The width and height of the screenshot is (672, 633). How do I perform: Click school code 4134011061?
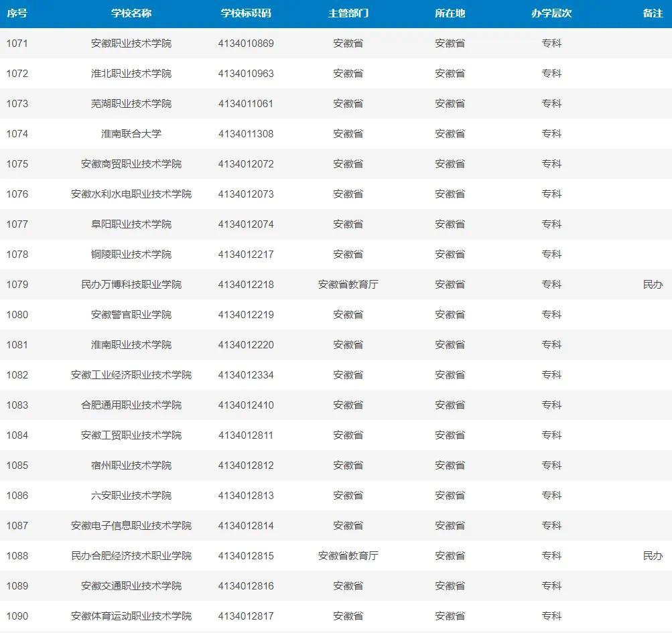point(246,104)
